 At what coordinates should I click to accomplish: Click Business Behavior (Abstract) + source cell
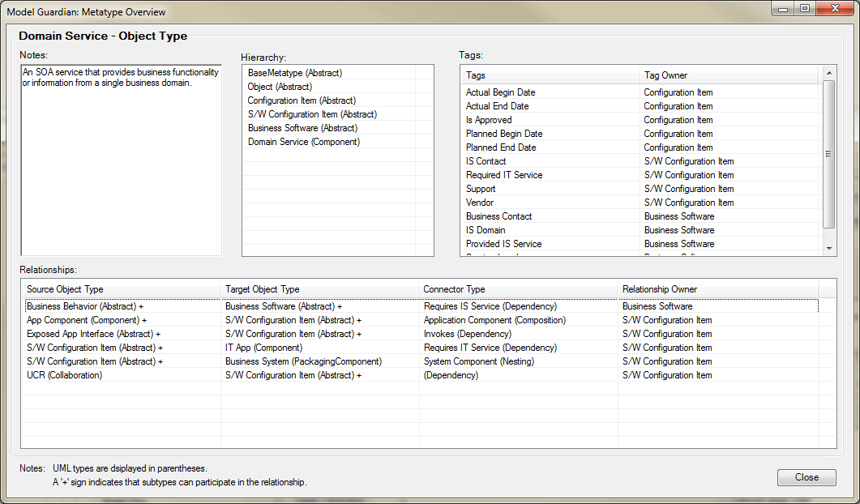coord(85,306)
